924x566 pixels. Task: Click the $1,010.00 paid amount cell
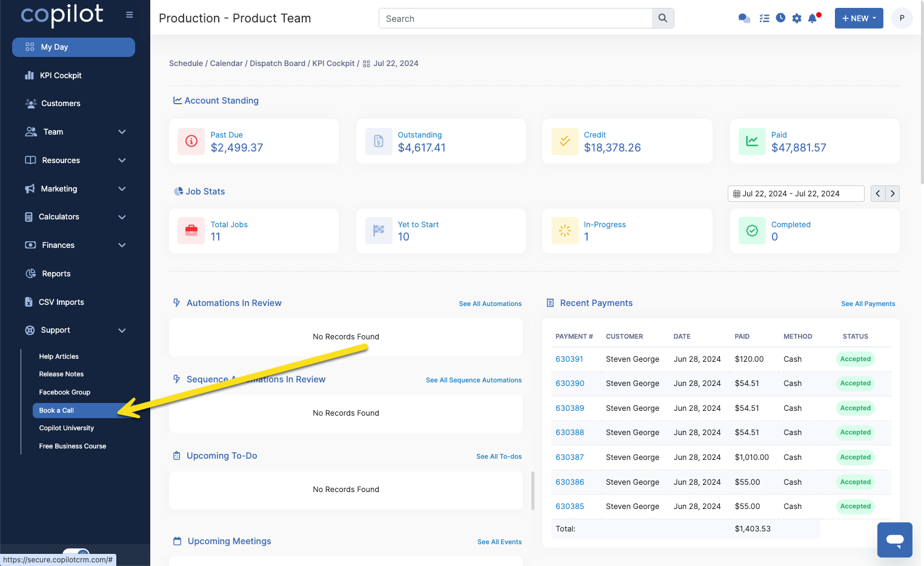click(751, 458)
